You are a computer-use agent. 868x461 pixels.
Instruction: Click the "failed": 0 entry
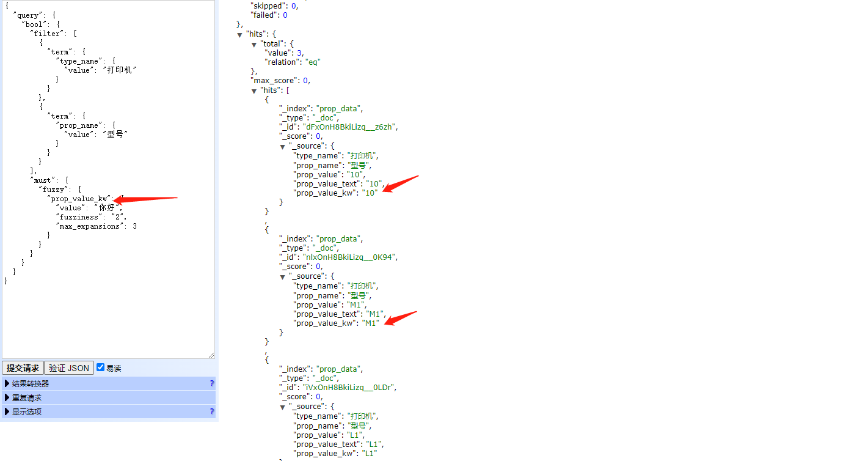(269, 15)
